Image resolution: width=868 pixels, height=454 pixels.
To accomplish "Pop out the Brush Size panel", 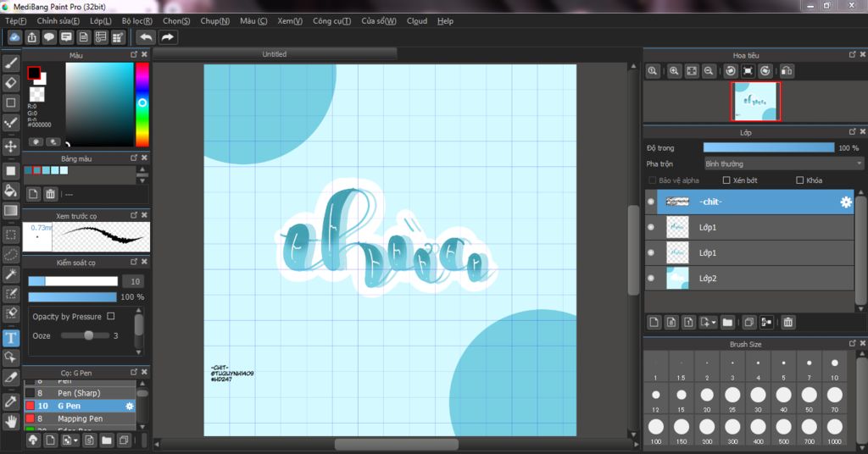I will [x=853, y=343].
